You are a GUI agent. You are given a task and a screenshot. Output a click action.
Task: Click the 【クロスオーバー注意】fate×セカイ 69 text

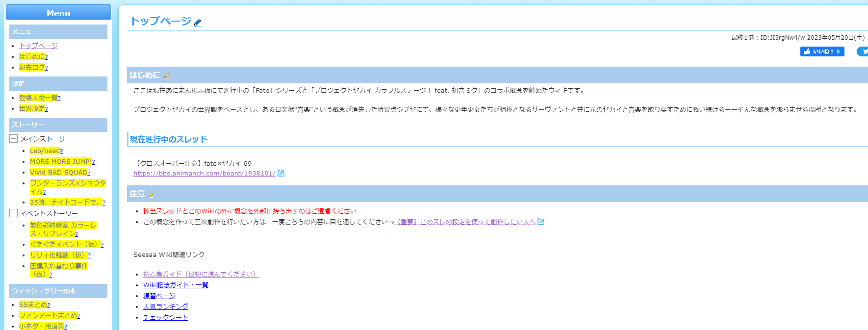[x=192, y=163]
